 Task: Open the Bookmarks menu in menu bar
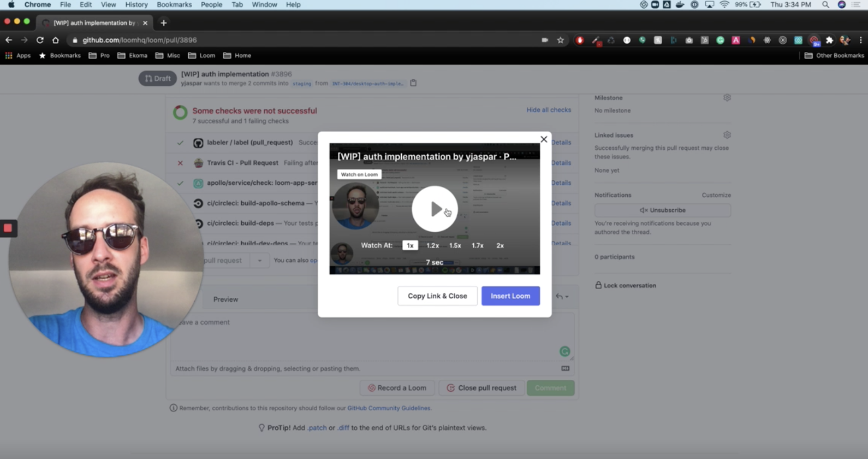pos(174,4)
